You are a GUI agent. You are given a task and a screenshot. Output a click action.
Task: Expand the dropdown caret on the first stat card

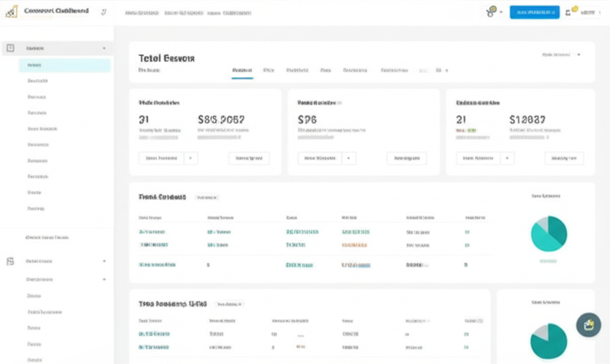(x=191, y=158)
